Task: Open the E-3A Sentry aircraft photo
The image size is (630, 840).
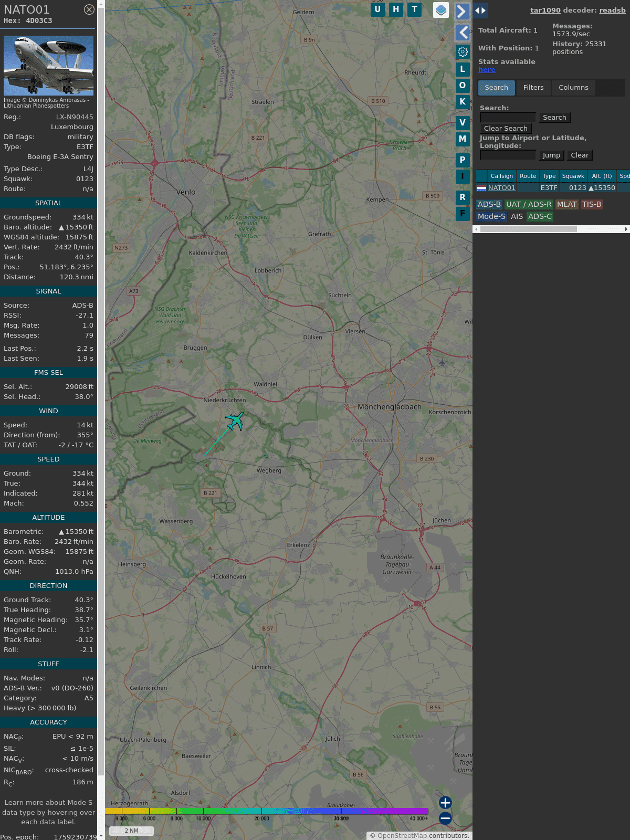Action: point(48,65)
